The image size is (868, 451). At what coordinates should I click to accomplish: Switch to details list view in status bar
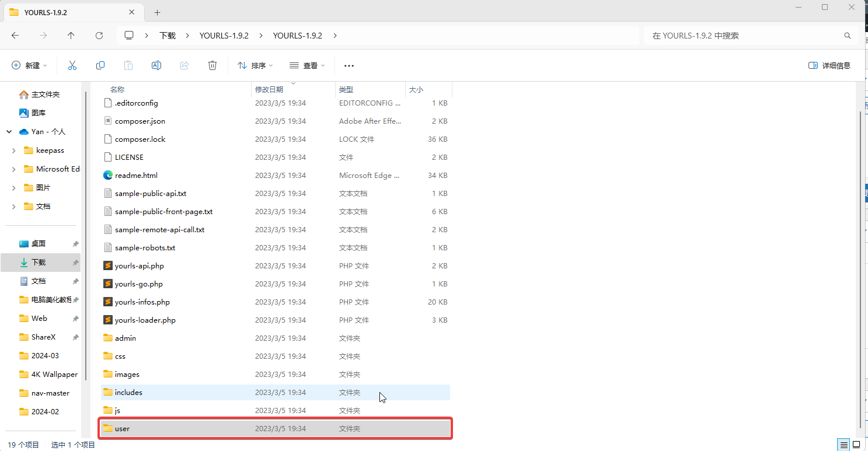[843, 445]
